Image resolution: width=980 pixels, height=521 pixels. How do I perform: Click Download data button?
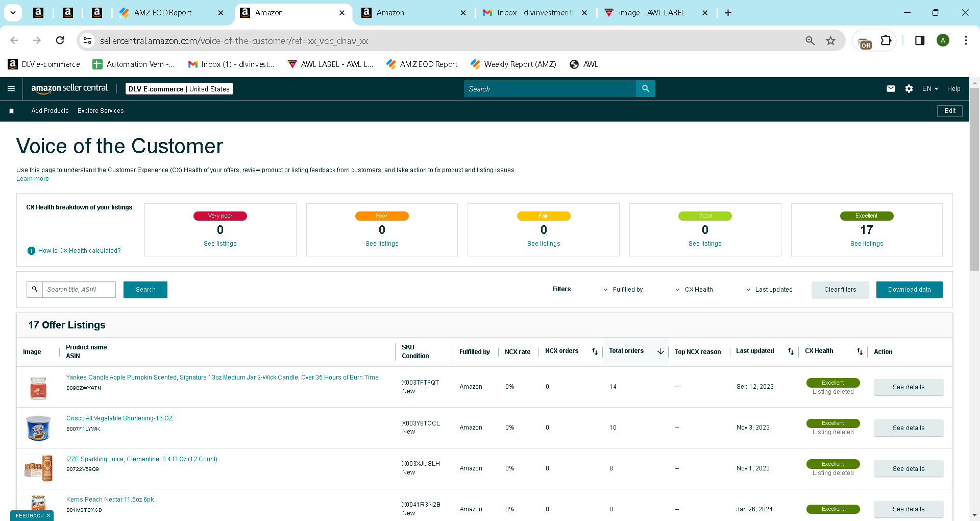point(909,290)
